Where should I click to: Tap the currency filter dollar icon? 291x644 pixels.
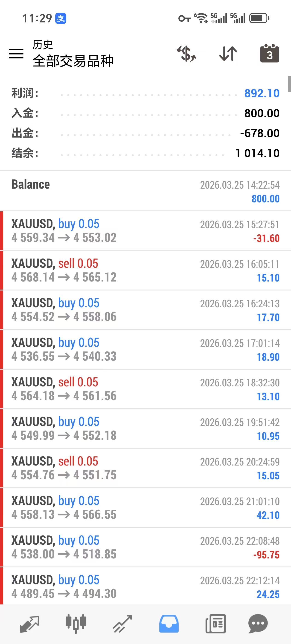(x=186, y=54)
